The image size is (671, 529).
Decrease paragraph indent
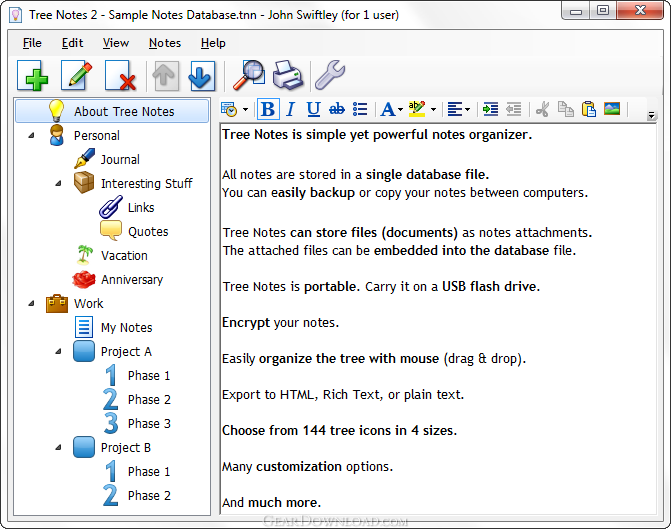pyautogui.click(x=514, y=110)
